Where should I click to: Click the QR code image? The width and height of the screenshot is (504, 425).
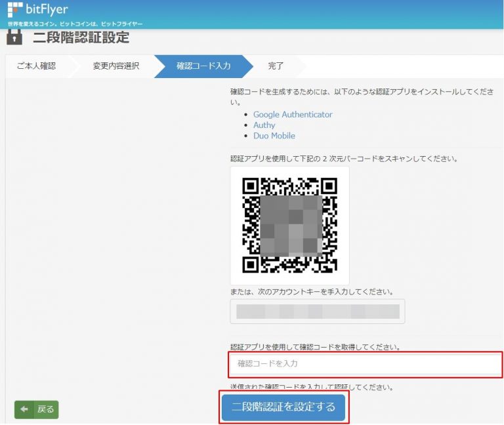(289, 225)
